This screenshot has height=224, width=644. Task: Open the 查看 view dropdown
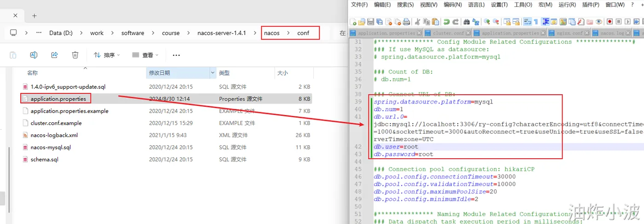point(145,55)
